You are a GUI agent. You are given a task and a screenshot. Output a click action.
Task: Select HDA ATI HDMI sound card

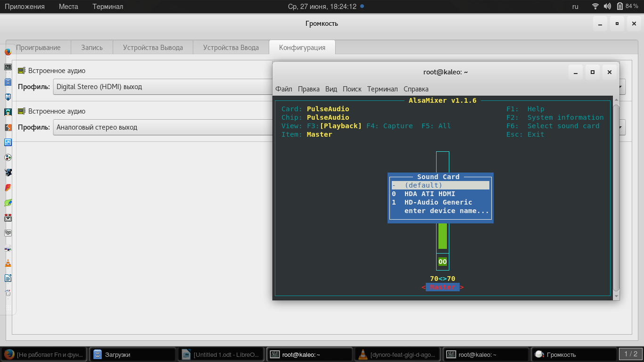tap(429, 194)
